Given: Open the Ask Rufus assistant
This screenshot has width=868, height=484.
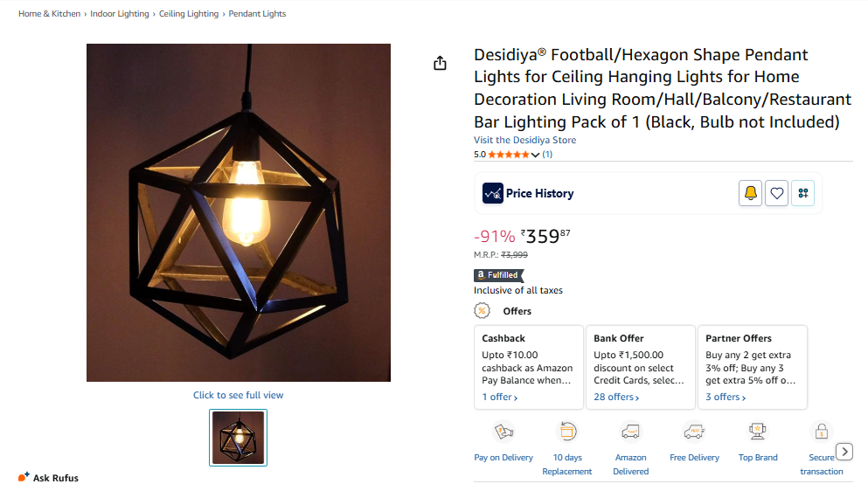Looking at the screenshot, I should tap(49, 477).
